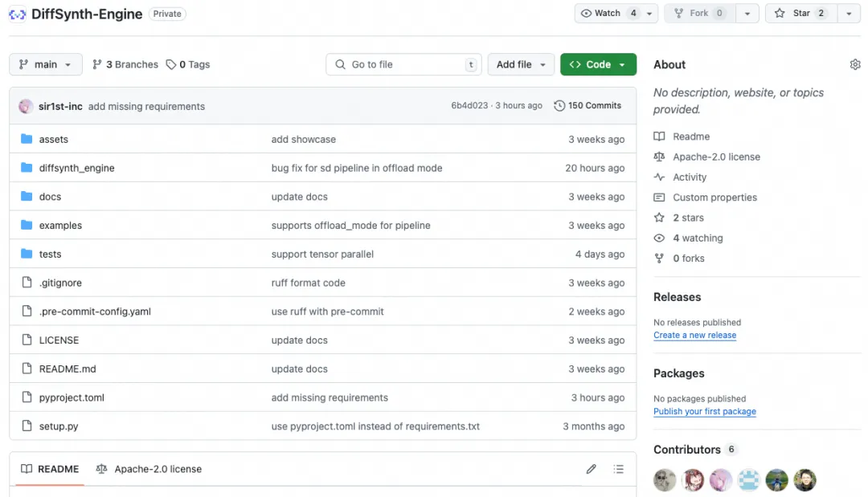868x497 pixels.
Task: Open the README outline list icon
Action: [618, 469]
